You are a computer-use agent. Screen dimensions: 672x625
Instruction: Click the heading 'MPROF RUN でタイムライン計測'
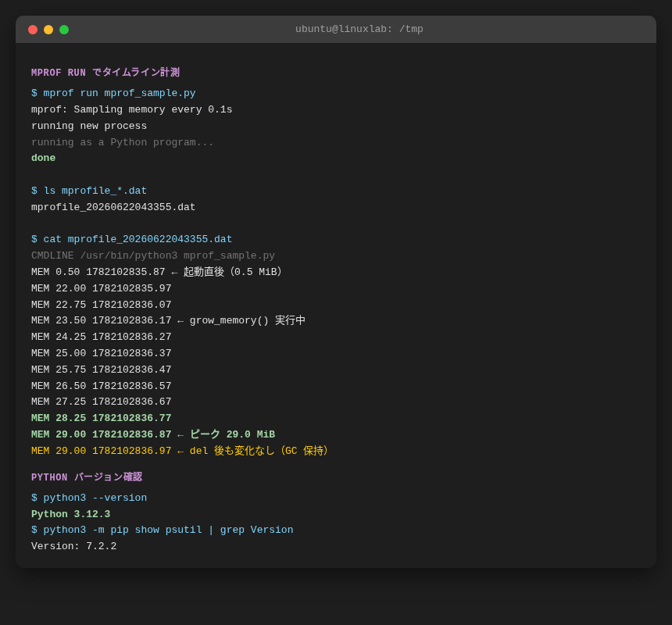pos(105,73)
